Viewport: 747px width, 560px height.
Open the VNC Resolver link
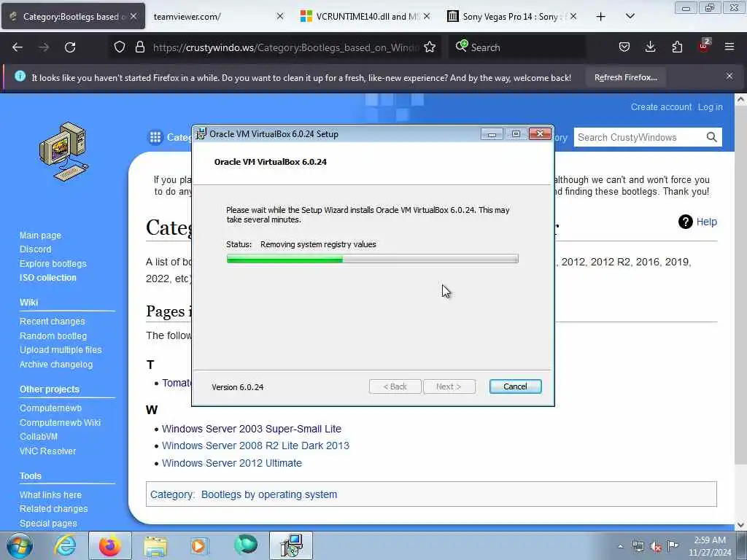[47, 451]
